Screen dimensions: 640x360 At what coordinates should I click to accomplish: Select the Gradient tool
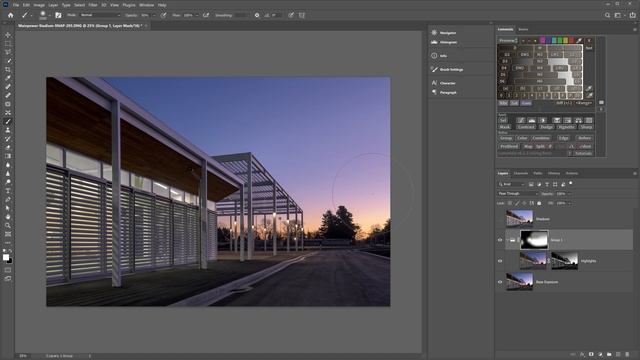click(8, 156)
